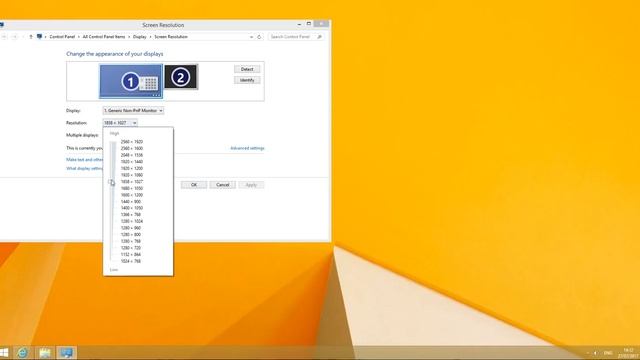Choose 2560 × 1600 resolution

click(131, 148)
